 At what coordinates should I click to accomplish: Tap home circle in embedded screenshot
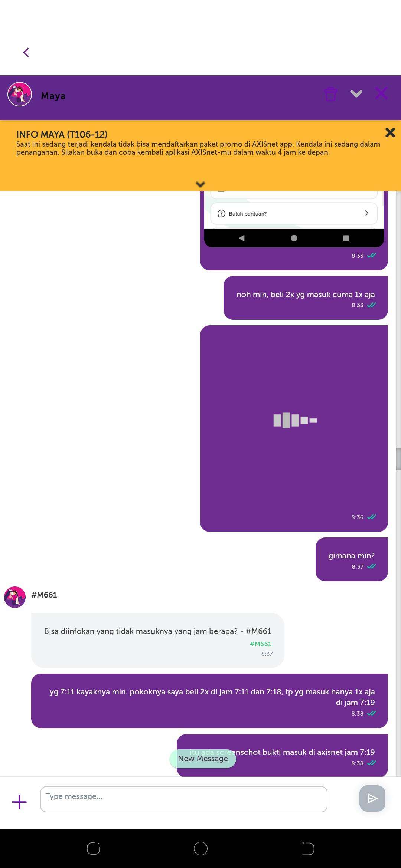294,238
